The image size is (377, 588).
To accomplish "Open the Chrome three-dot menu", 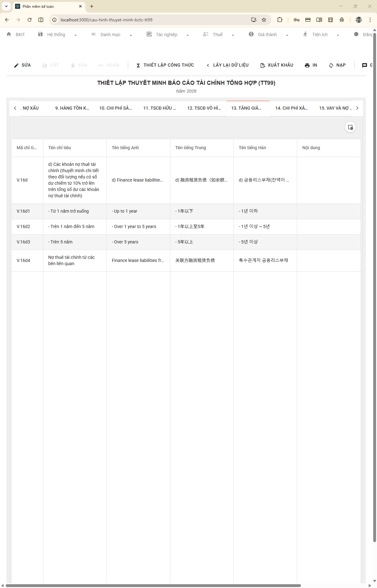I will coord(370,20).
